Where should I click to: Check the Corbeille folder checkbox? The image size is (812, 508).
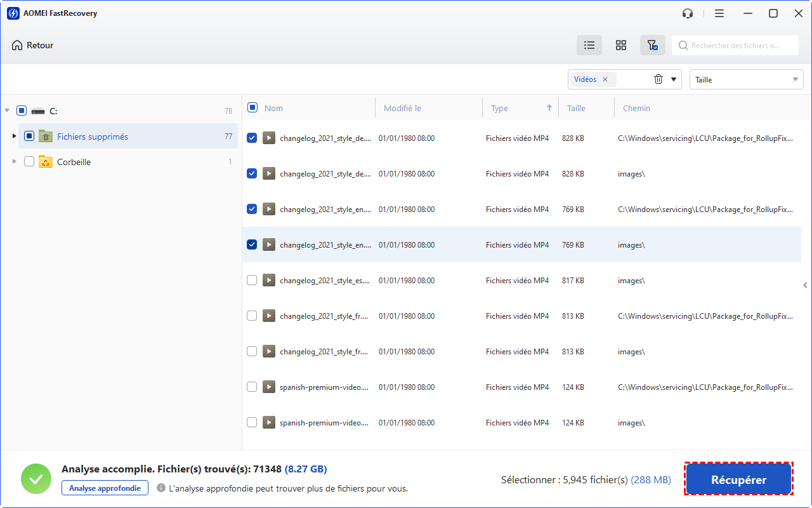click(x=29, y=162)
